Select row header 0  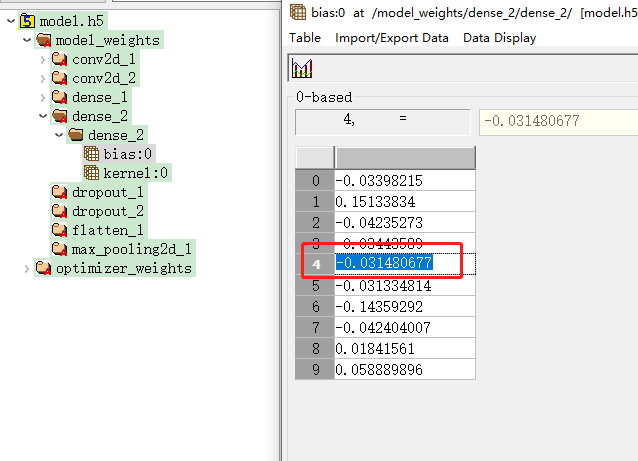(x=315, y=180)
